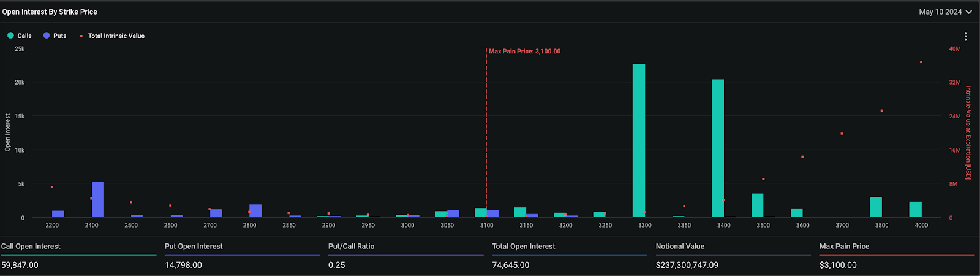Toggle the Puts series in legend
The image size is (980, 276).
point(55,36)
